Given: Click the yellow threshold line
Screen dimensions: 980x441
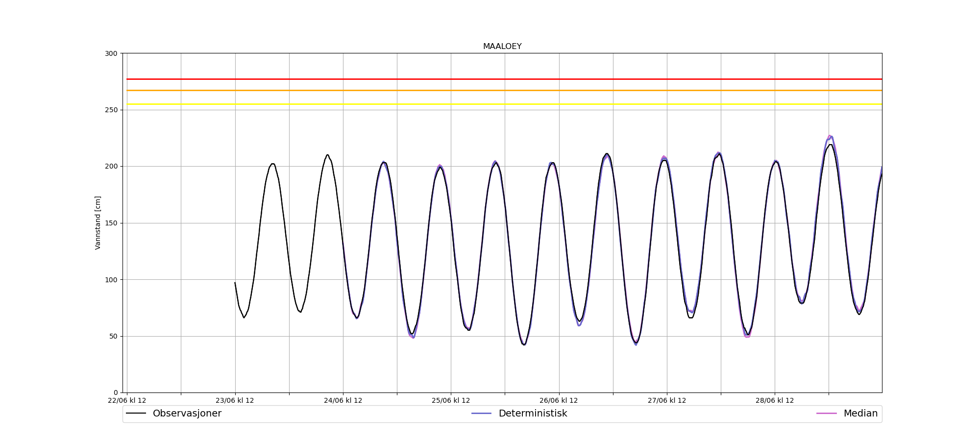Looking at the screenshot, I should (504, 104).
